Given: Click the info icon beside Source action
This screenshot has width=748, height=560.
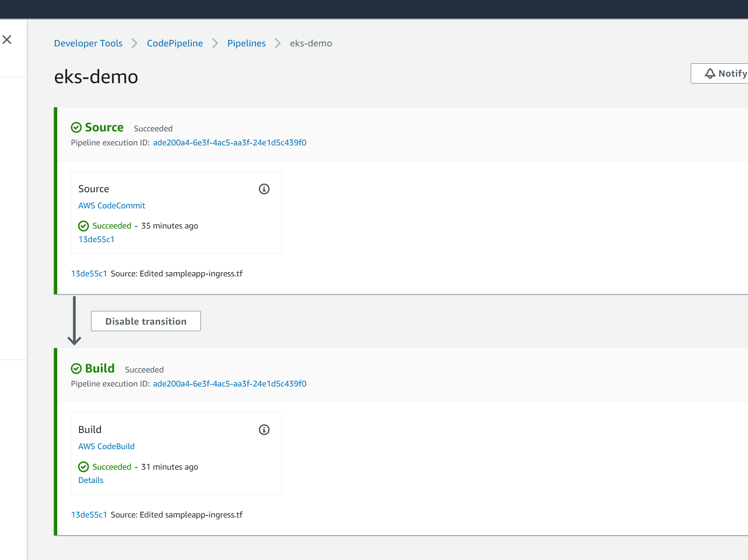Looking at the screenshot, I should (264, 189).
